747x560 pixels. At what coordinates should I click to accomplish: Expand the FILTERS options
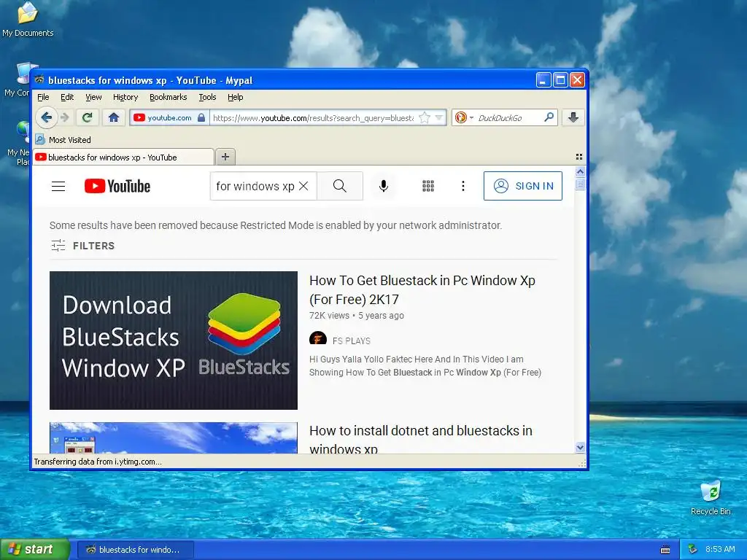83,246
